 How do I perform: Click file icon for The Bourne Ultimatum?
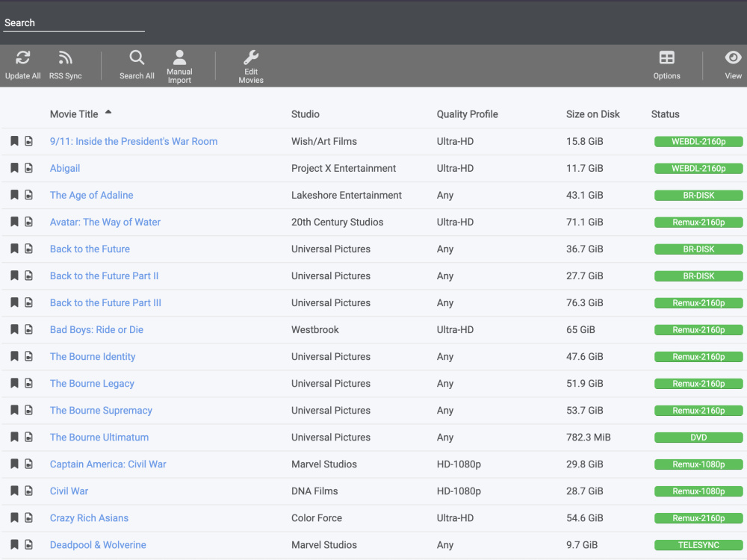tap(28, 437)
